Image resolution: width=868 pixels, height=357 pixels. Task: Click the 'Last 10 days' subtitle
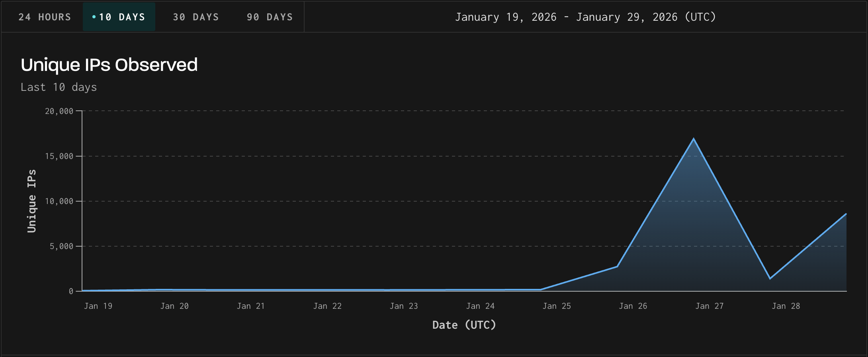(x=59, y=87)
